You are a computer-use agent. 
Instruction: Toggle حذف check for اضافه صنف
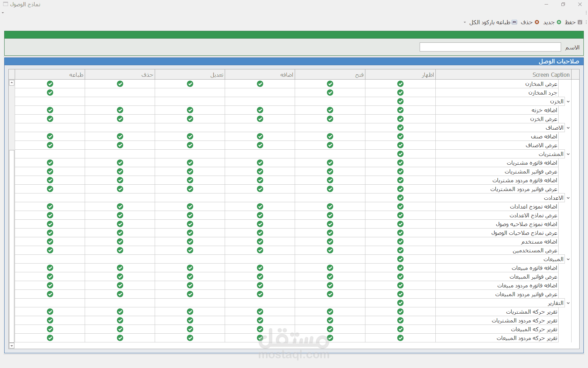point(120,136)
